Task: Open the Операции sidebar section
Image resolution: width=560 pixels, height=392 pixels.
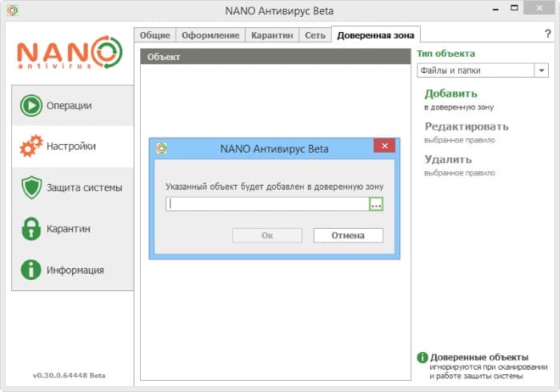Action: [73, 106]
